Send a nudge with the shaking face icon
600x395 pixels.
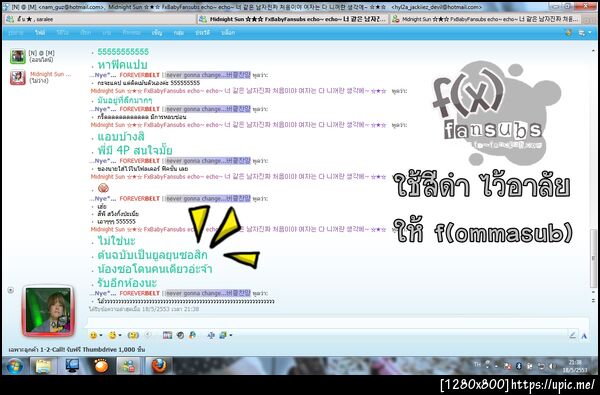133,335
